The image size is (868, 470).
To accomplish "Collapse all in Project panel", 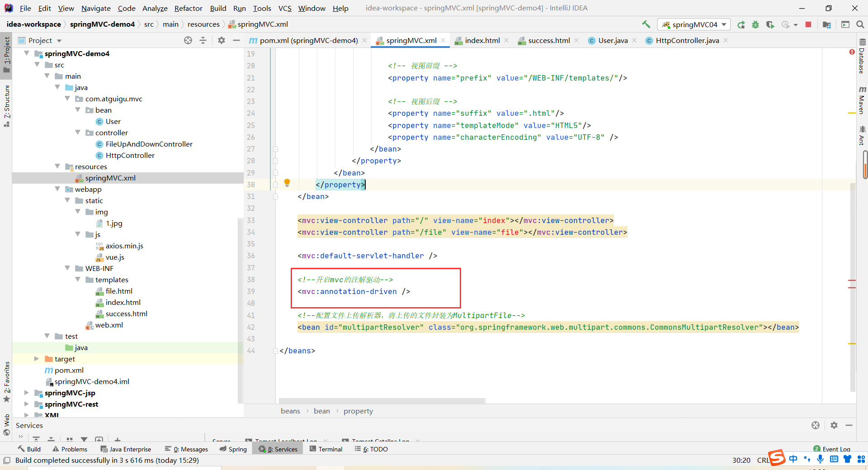I will 203,40.
